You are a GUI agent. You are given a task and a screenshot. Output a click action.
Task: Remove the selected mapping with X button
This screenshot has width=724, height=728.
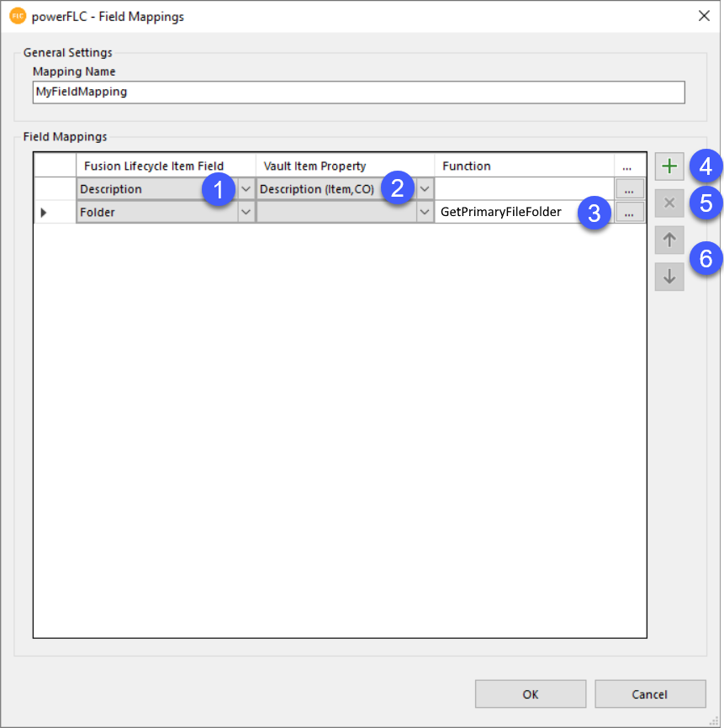pyautogui.click(x=669, y=203)
